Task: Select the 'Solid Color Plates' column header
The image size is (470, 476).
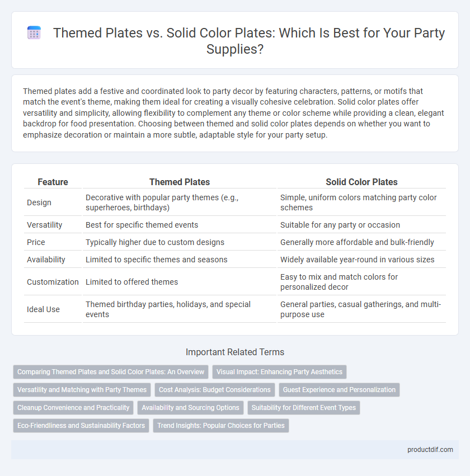Action: coord(361,182)
